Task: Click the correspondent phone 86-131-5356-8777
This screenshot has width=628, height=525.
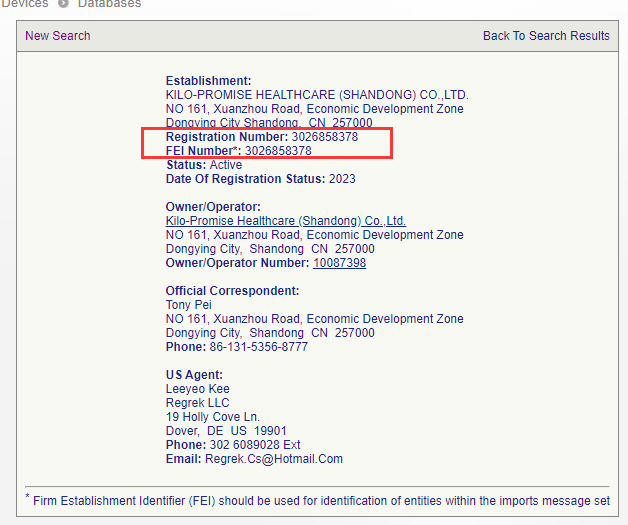Action: click(x=259, y=347)
